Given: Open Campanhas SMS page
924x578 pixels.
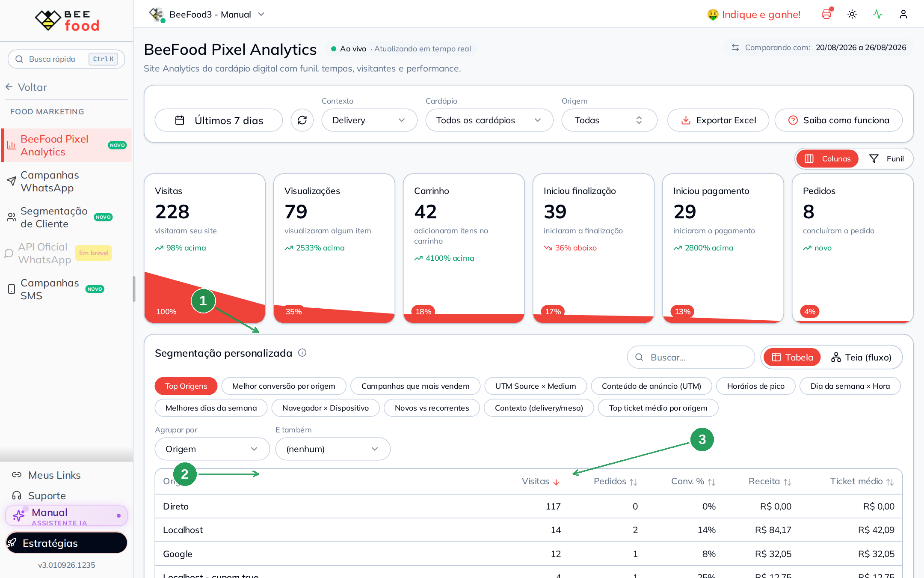Looking at the screenshot, I should (x=66, y=289).
